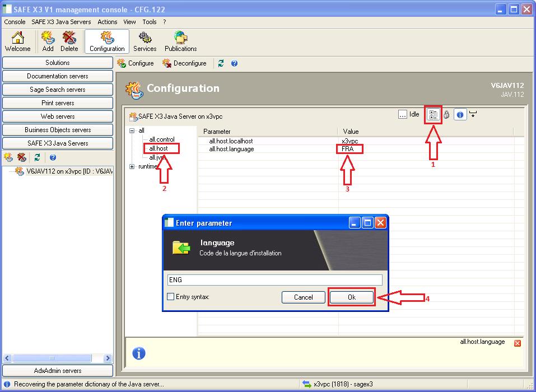The width and height of the screenshot is (536, 392).
Task: Click the Java server icon beside title
Action: click(x=134, y=90)
